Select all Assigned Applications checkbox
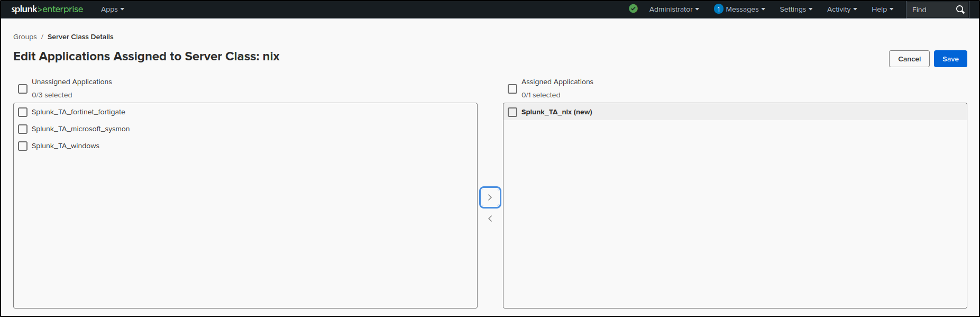The image size is (980, 317). [512, 89]
